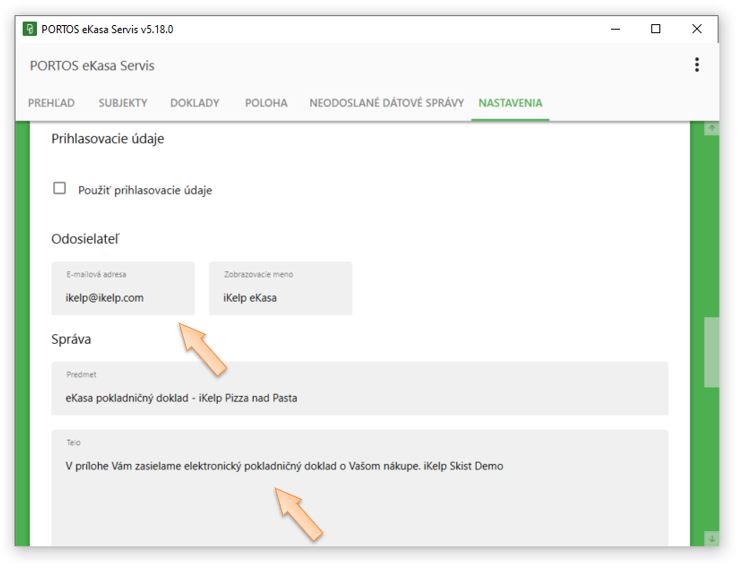Select the POLOHA tab
The width and height of the screenshot is (743, 573).
click(266, 103)
